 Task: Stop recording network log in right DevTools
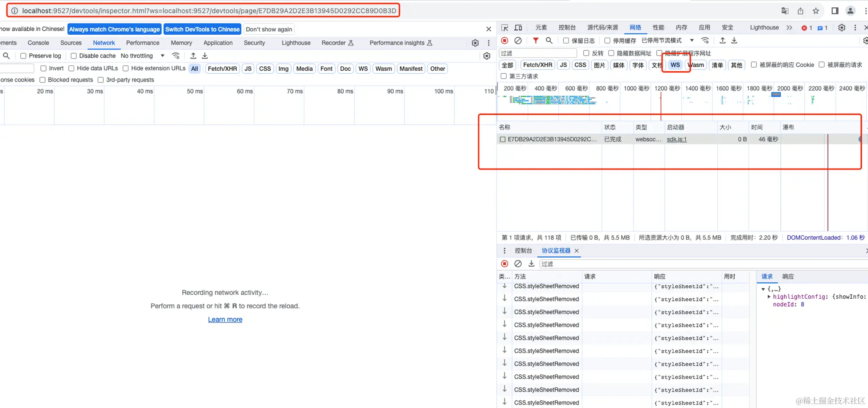(505, 40)
